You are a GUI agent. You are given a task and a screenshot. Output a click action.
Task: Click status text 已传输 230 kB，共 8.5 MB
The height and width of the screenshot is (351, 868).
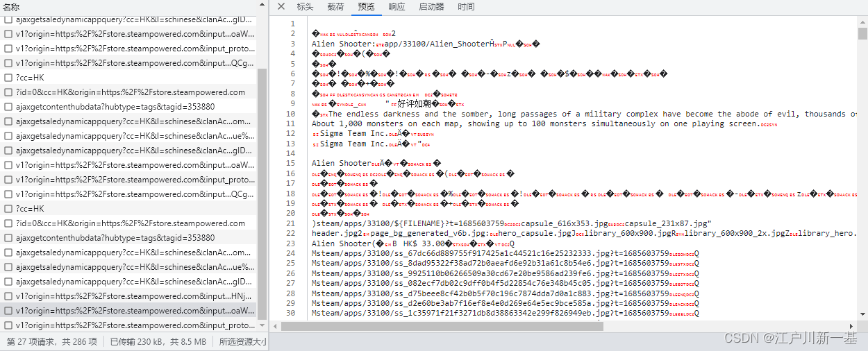click(x=158, y=341)
